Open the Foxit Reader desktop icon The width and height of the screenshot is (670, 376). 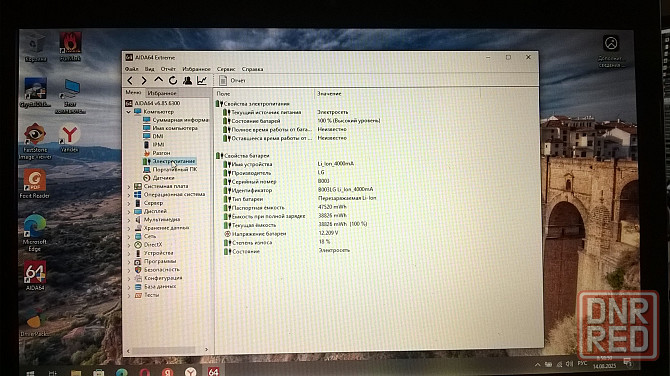coord(35,183)
